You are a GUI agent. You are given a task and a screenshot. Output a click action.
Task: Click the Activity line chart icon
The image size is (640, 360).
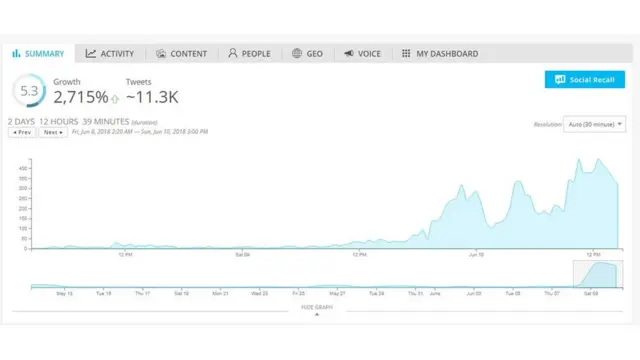click(91, 53)
